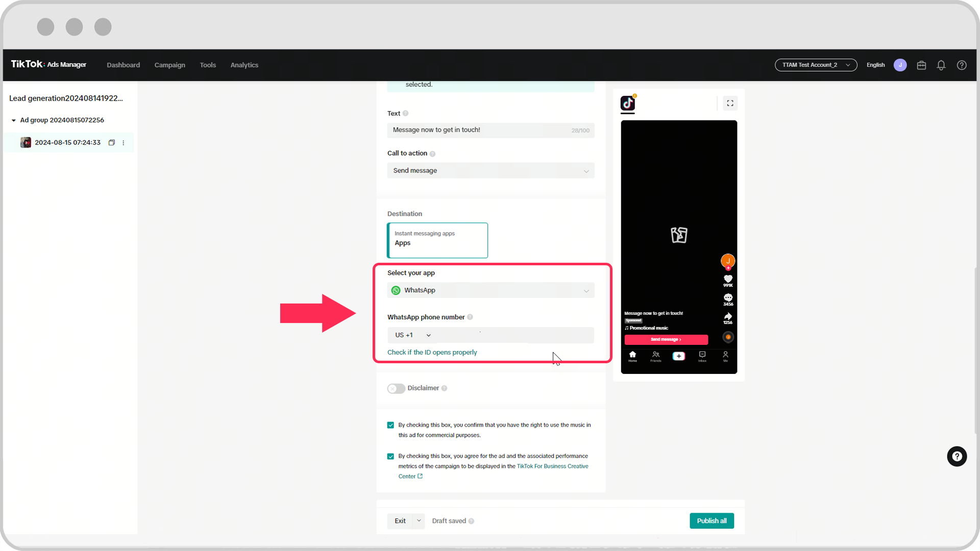The height and width of the screenshot is (551, 980).
Task: Tap the Inbox icon in the ad preview
Action: pos(702,356)
